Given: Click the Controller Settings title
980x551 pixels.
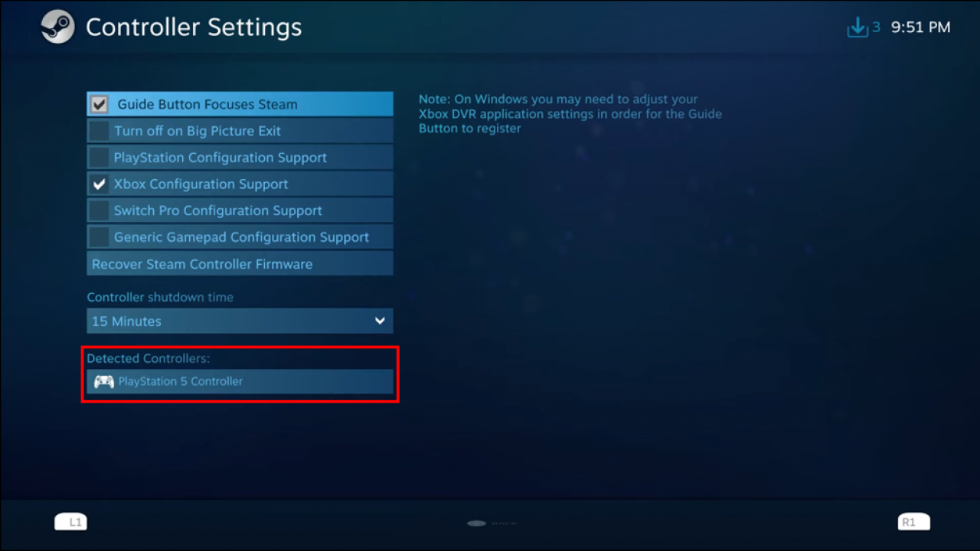Looking at the screenshot, I should pyautogui.click(x=194, y=28).
